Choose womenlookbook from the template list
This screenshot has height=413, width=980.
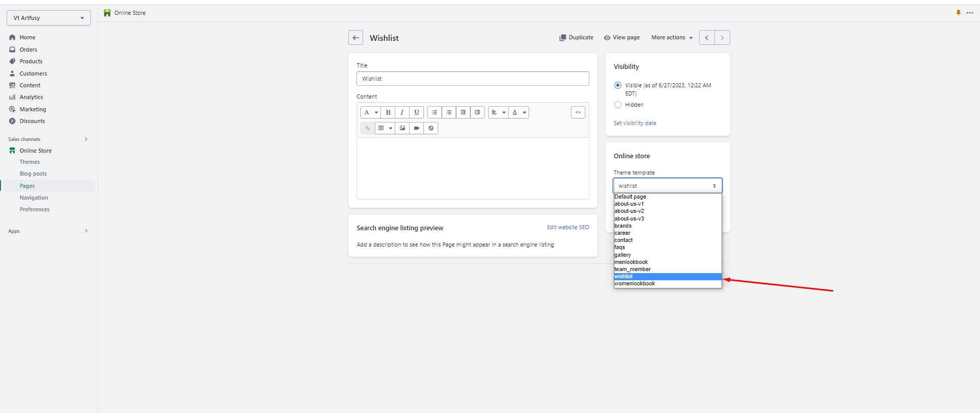pyautogui.click(x=635, y=284)
